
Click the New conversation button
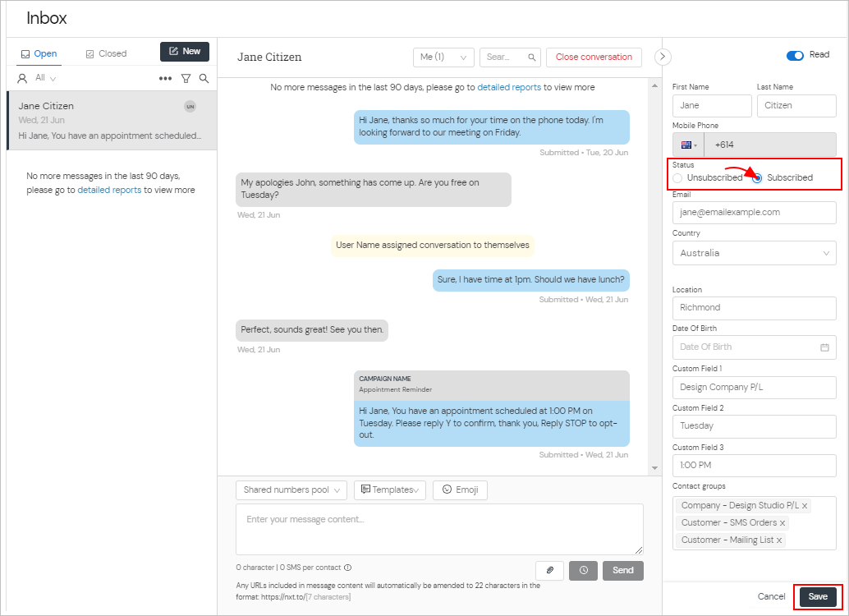tap(185, 52)
